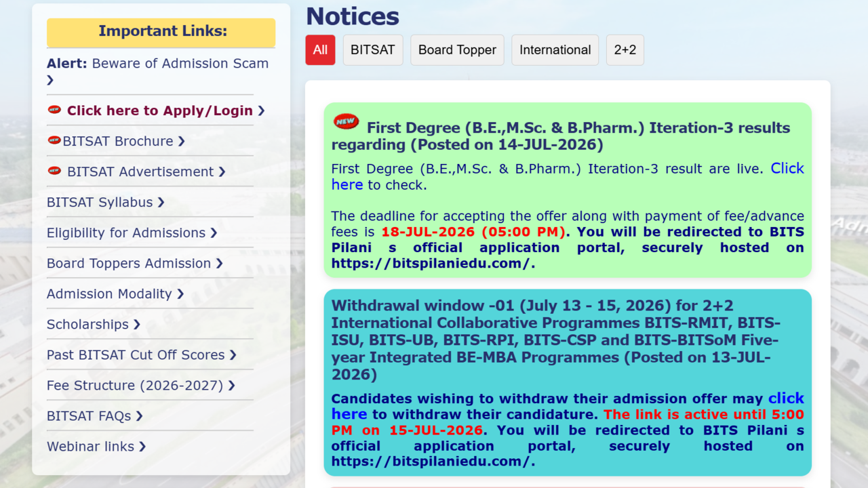Click the red 18-JUL-2026 (05:00 PM) deadline text
This screenshot has width=868, height=488.
pos(473,232)
